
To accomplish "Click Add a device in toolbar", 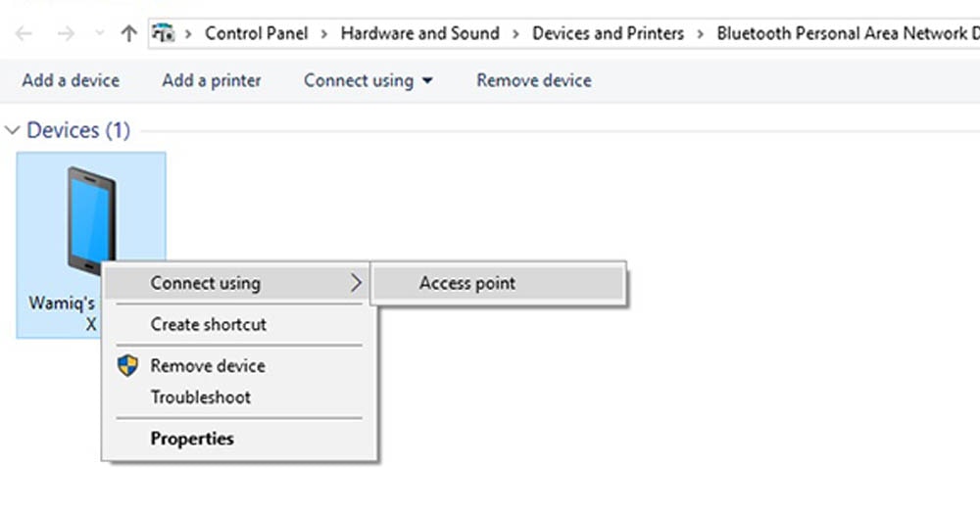I will (71, 80).
